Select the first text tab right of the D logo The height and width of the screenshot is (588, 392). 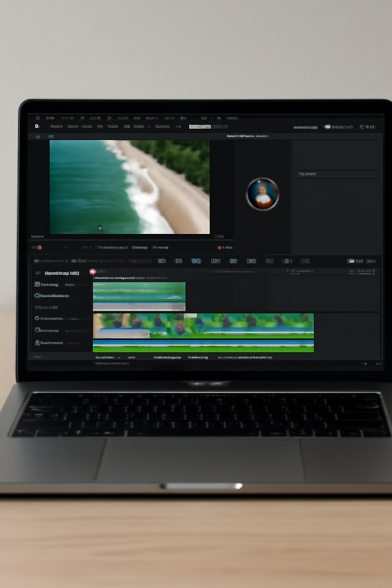click(56, 127)
